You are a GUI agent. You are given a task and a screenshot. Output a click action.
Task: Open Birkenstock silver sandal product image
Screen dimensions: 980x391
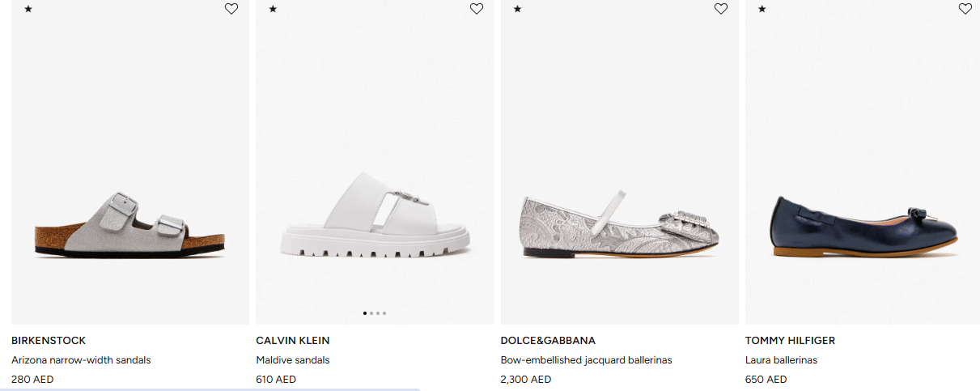click(129, 225)
